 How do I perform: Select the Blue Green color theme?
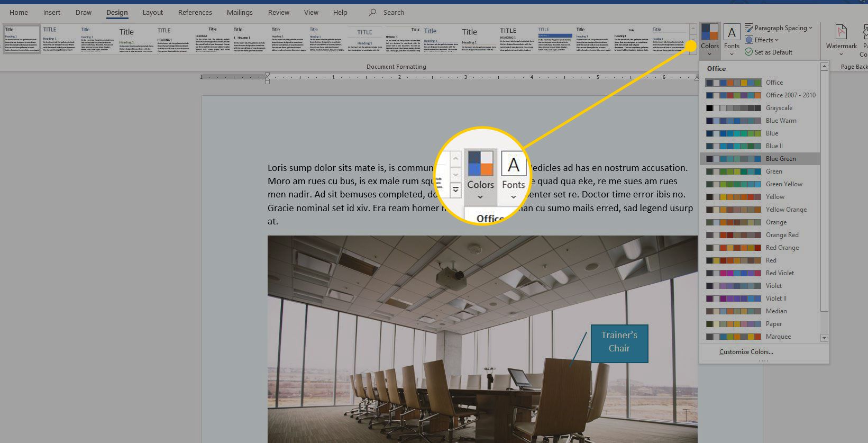coord(760,159)
